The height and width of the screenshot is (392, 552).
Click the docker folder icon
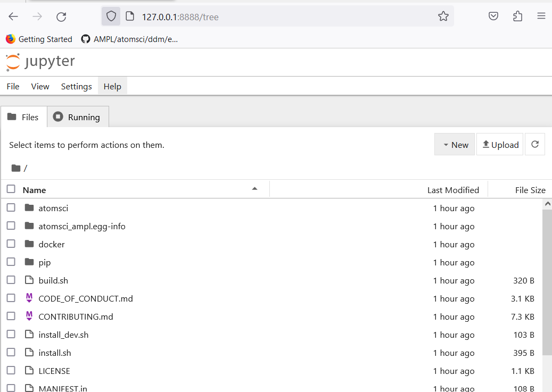29,244
